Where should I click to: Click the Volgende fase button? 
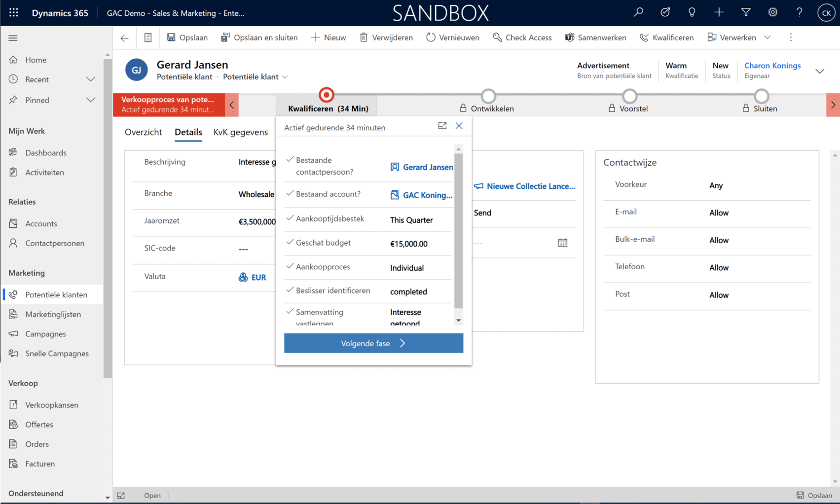[373, 343]
